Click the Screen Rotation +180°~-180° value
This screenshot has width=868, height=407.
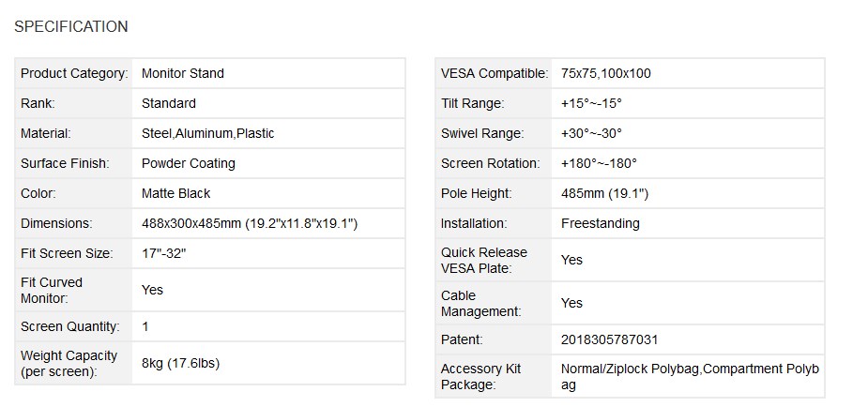click(x=599, y=163)
